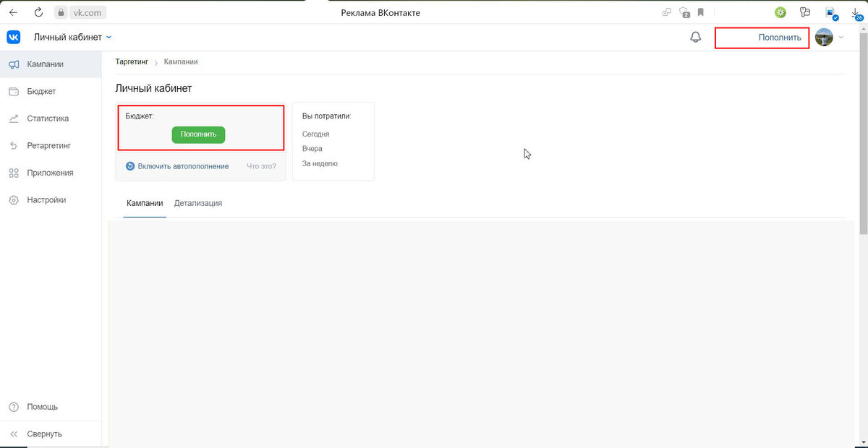
Task: Open the VK logo home link
Action: pyautogui.click(x=14, y=37)
